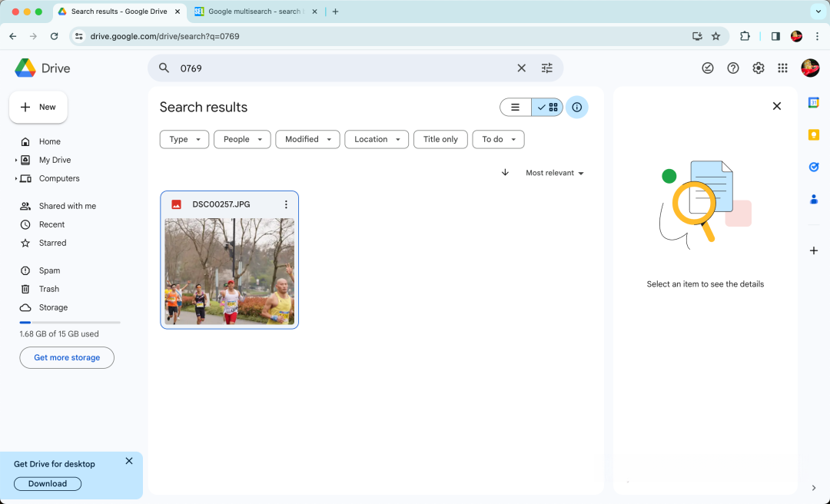Click the New button
Image resolution: width=830 pixels, height=504 pixels.
[38, 107]
